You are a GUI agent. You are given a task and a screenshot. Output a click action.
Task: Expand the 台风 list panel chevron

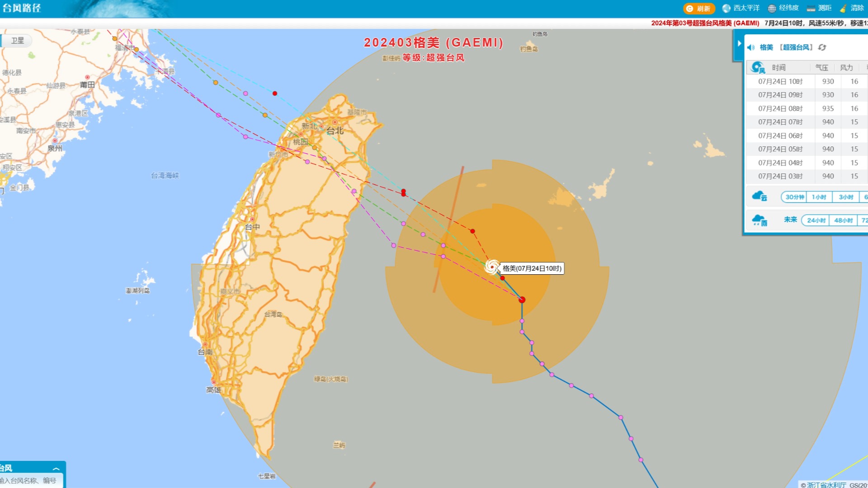pos(56,469)
